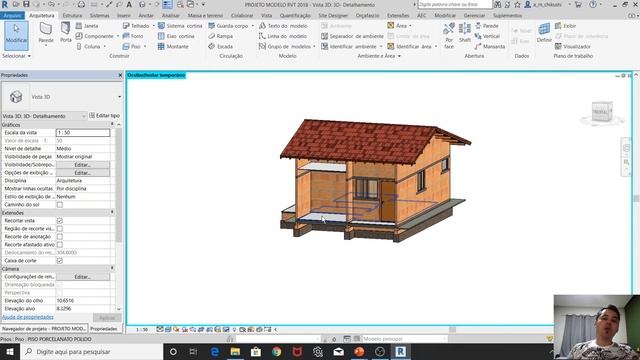Click Editar for Opções de exibição
The height and width of the screenshot is (360, 640).
83,173
